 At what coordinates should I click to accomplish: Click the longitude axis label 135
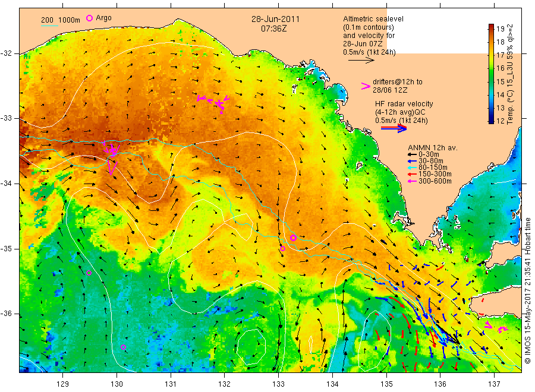pyautogui.click(x=386, y=384)
